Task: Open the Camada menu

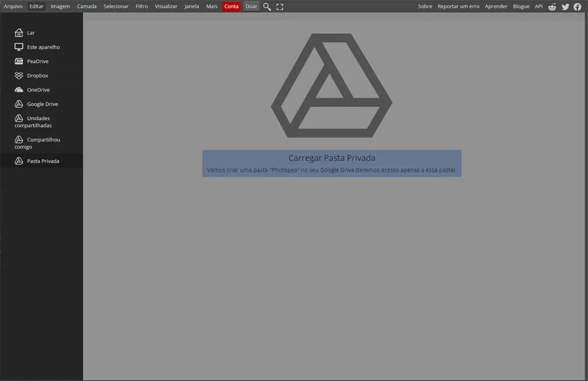Action: pos(87,6)
